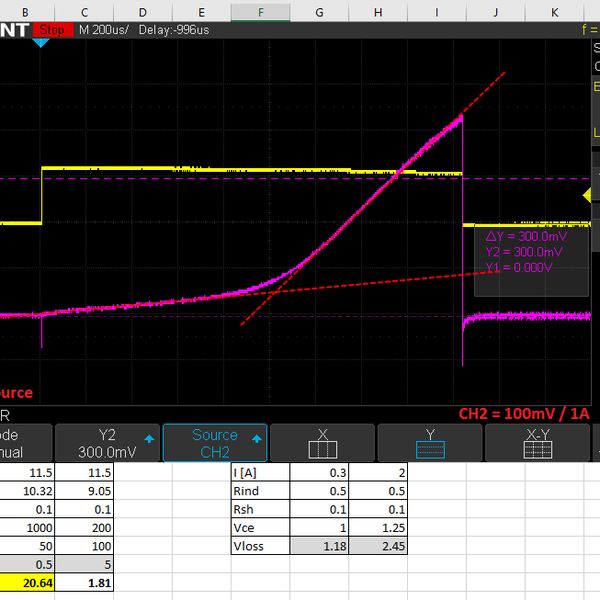
Task: Select the bold cell showing 1.81
Action: (x=85, y=582)
